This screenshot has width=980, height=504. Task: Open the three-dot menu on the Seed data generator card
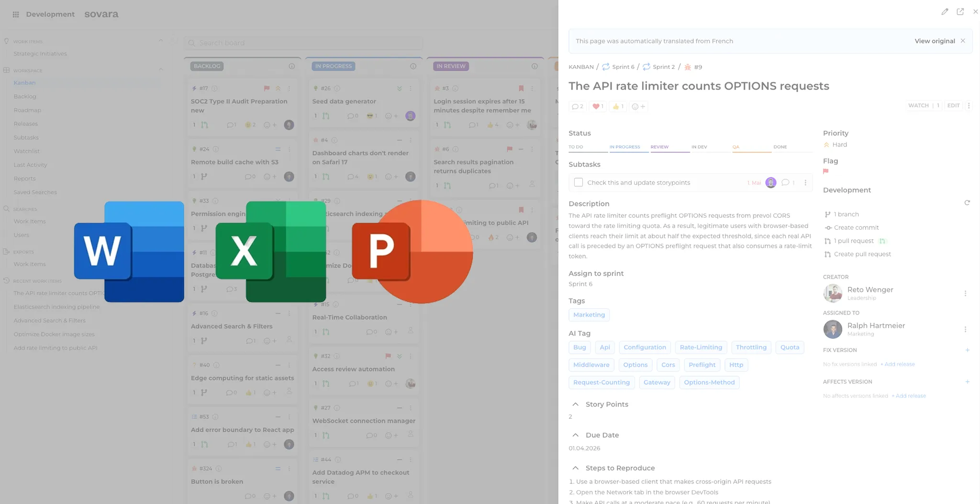pos(411,89)
